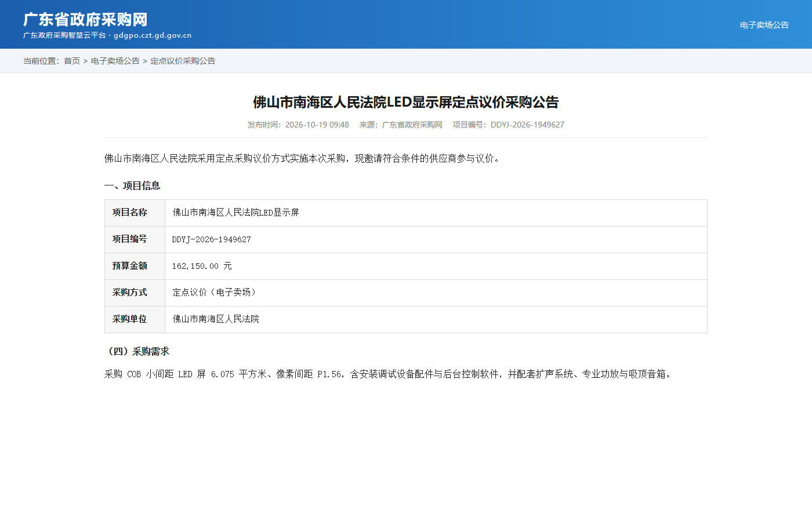812x510 pixels.
Task: Click the 采购方式 label cell
Action: [135, 293]
